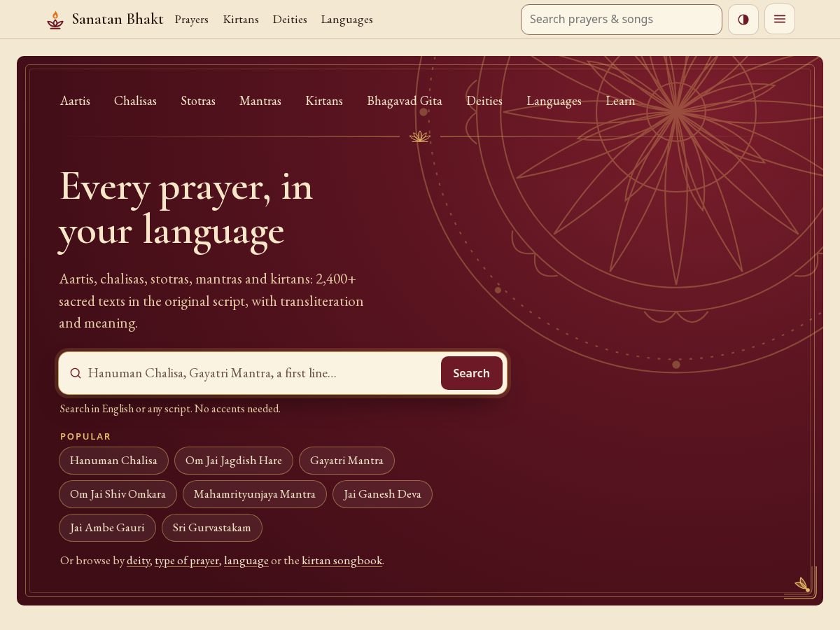Follow the 'type of prayer' browse link
This screenshot has width=840, height=630.
(x=187, y=561)
